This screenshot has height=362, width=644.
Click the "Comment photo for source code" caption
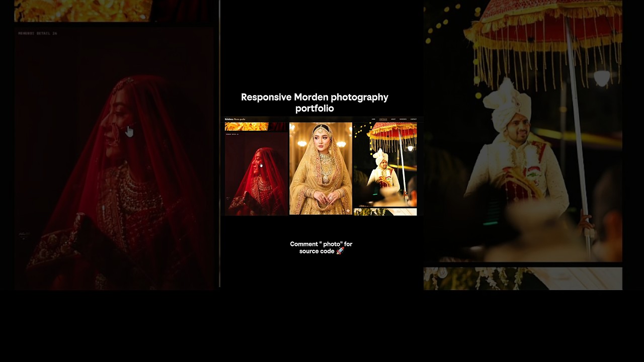321,247
